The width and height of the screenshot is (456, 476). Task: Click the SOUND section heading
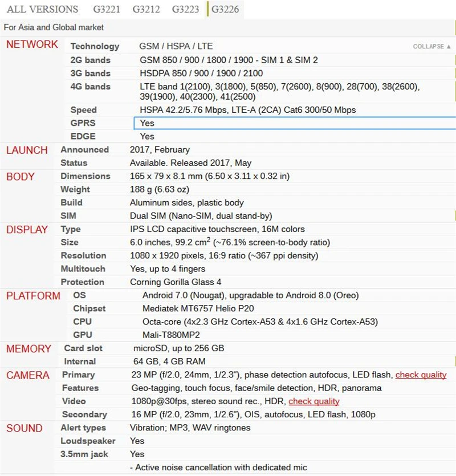[25, 428]
